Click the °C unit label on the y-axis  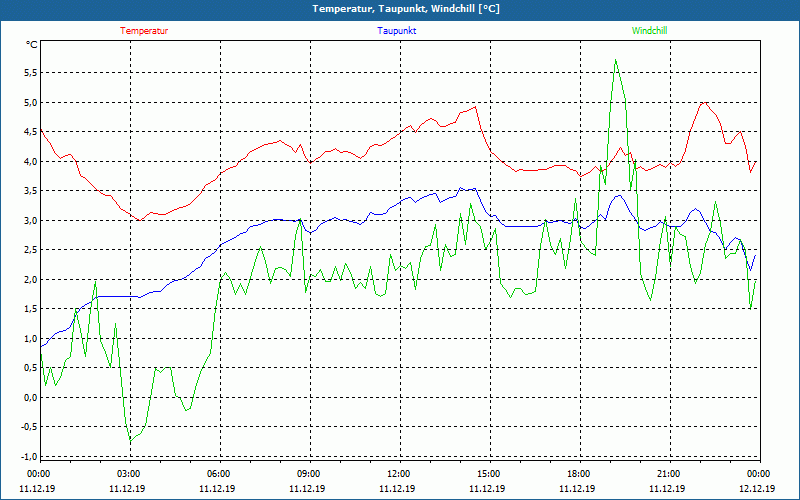[32, 45]
